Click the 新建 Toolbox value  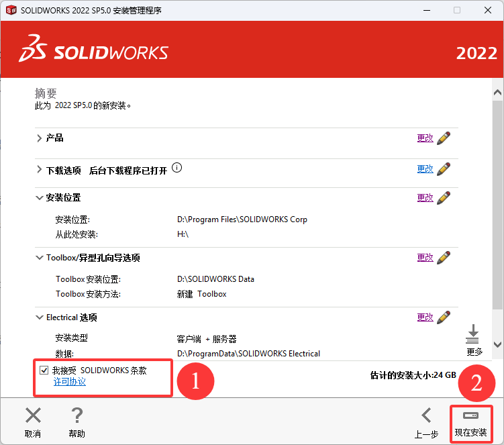[x=201, y=294]
